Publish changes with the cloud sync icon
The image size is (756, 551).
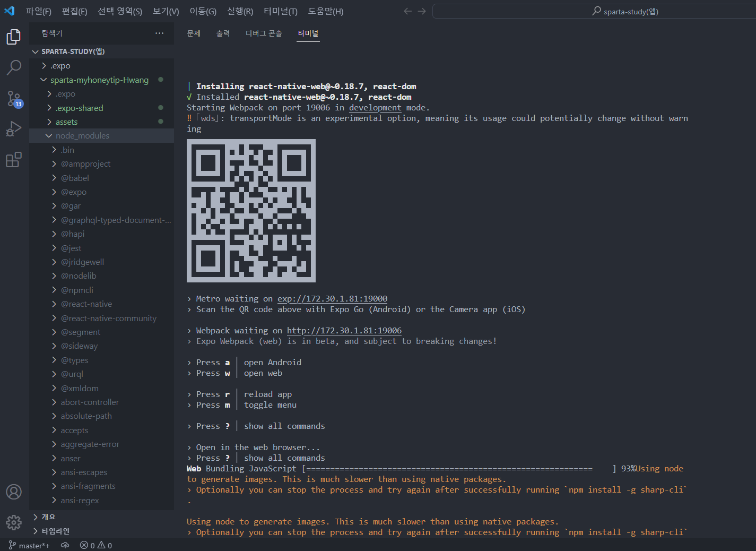click(65, 545)
